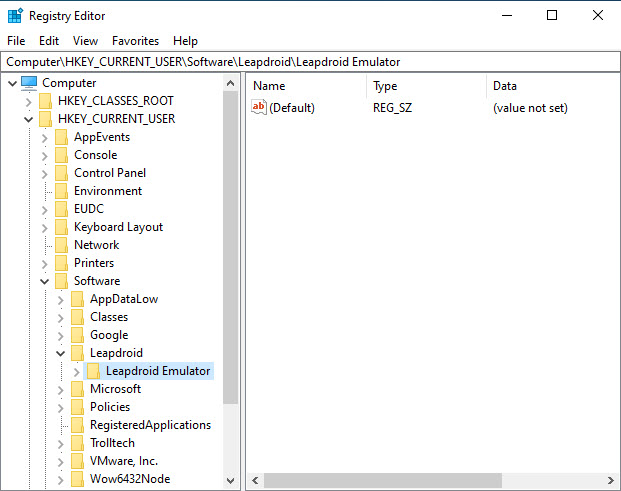Click the Registry Editor app icon in title bar
The height and width of the screenshot is (491, 621).
(15, 16)
